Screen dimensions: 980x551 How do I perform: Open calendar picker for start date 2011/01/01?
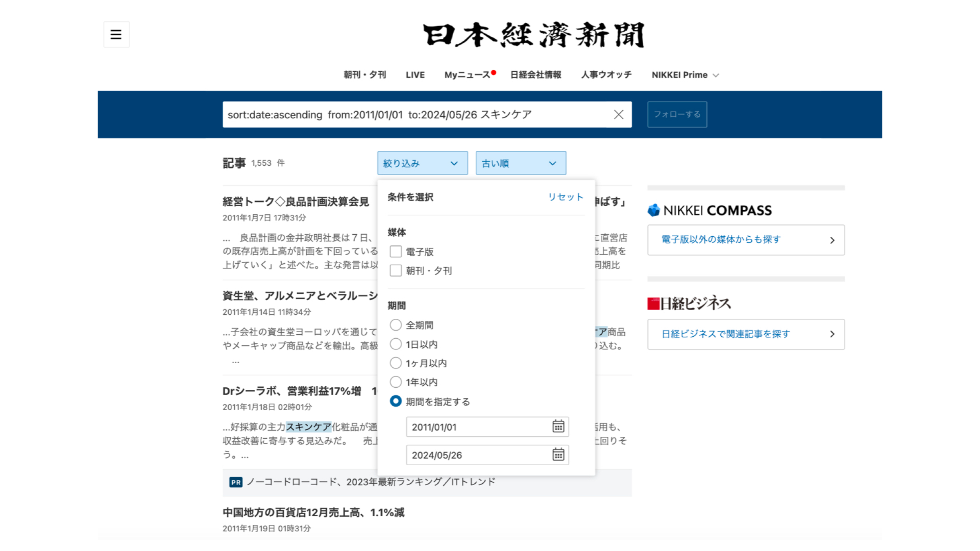point(558,427)
